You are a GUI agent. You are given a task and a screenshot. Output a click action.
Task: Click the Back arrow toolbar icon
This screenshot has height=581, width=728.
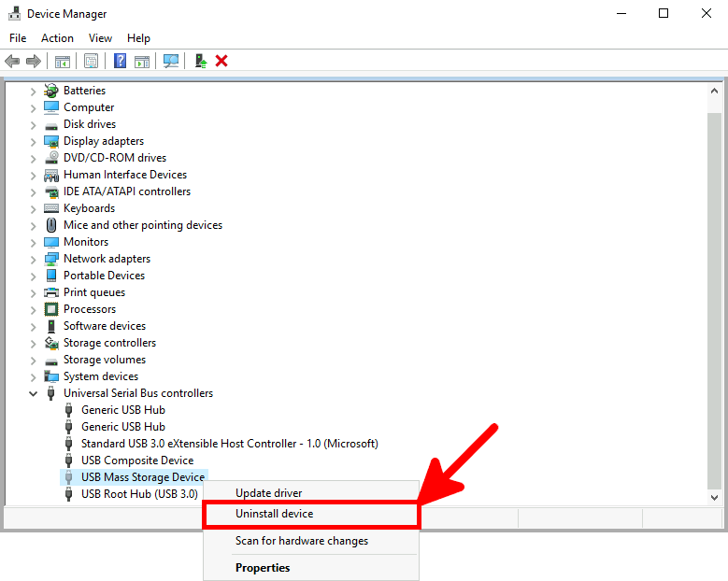pyautogui.click(x=12, y=61)
